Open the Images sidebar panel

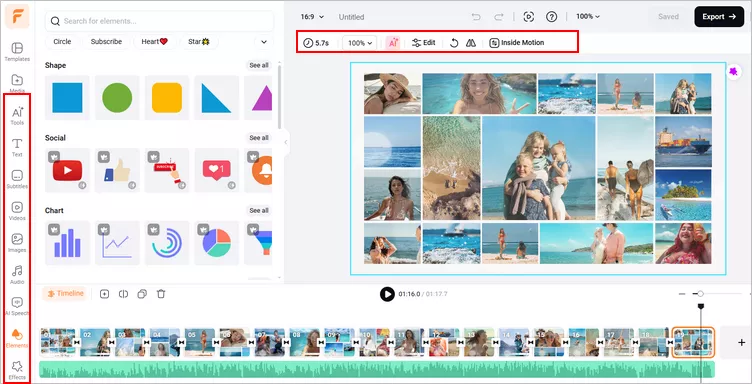17,243
